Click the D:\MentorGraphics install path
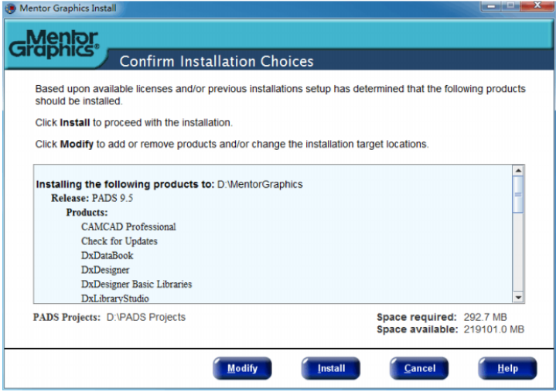556x392 pixels. coord(260,184)
